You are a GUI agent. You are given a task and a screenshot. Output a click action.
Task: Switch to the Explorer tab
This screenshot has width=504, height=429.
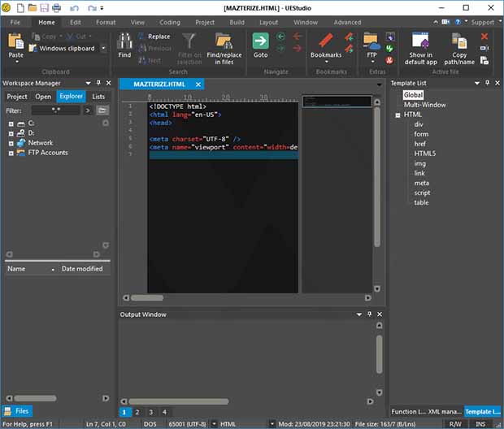tap(71, 96)
